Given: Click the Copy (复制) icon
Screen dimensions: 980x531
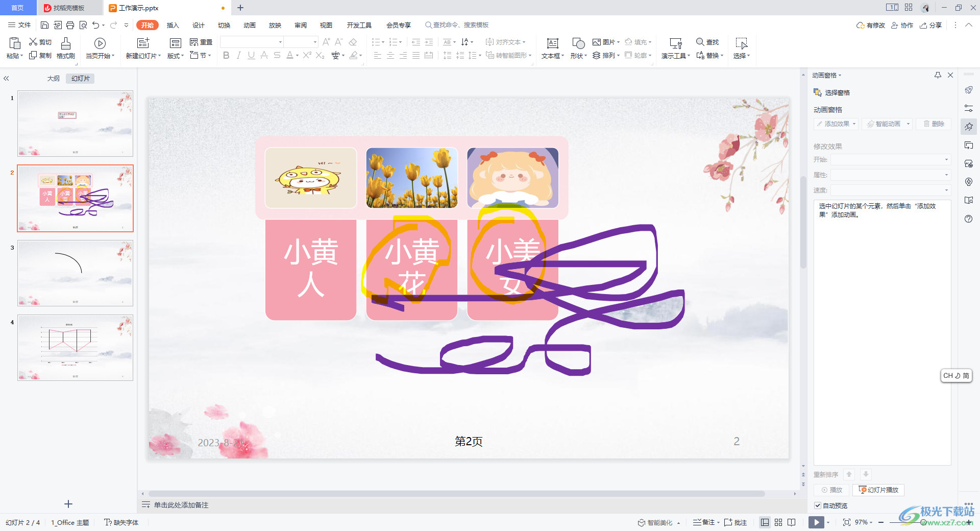Looking at the screenshot, I should [33, 55].
